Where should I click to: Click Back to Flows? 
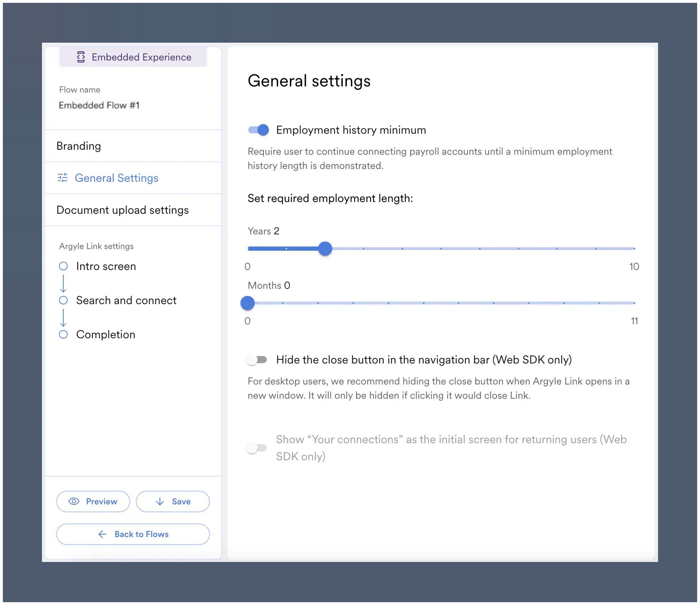[133, 534]
